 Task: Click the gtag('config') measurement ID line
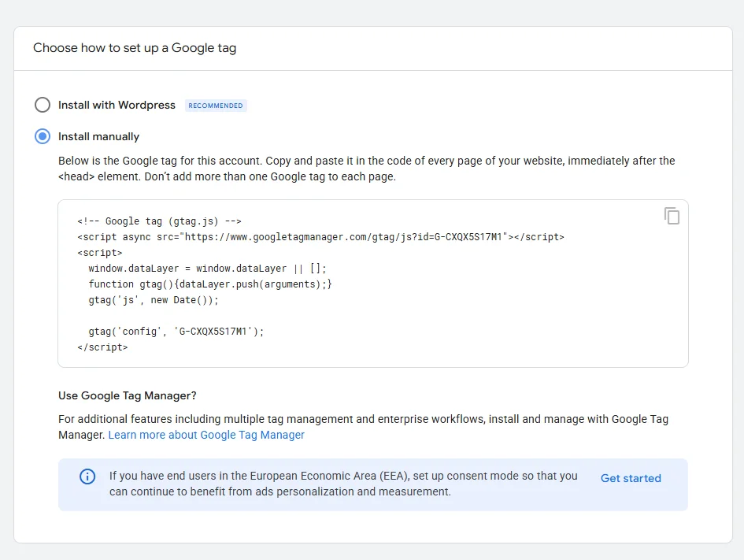click(176, 332)
